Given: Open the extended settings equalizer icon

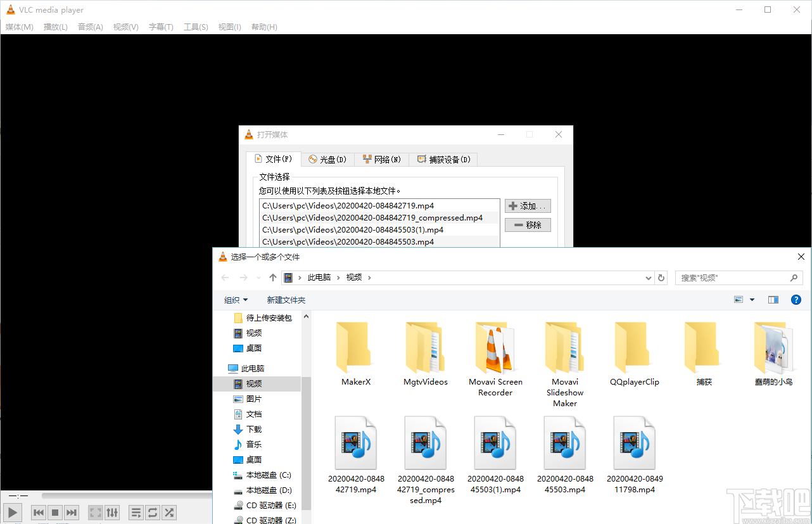Looking at the screenshot, I should pos(111,512).
